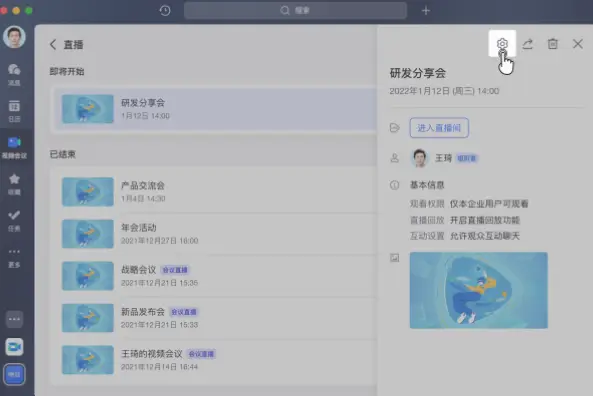
Task: Open 日历 calendar in sidebar
Action: click(14, 111)
